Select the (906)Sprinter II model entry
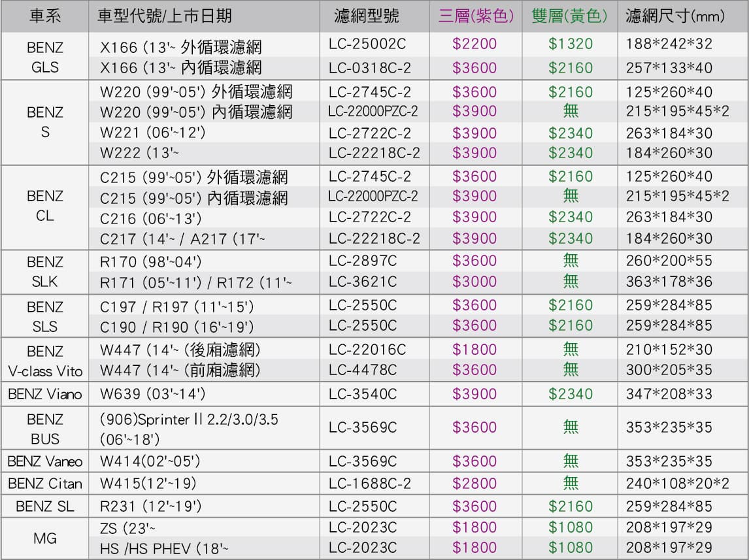The height and width of the screenshot is (560, 749). 189,429
